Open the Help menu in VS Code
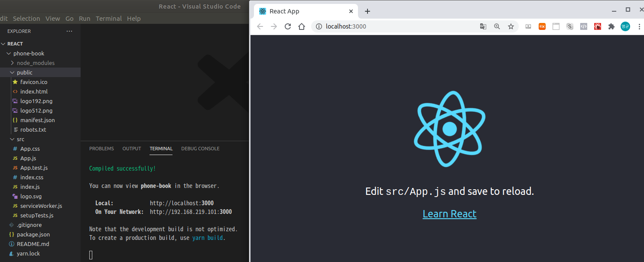The image size is (644, 262). 133,19
